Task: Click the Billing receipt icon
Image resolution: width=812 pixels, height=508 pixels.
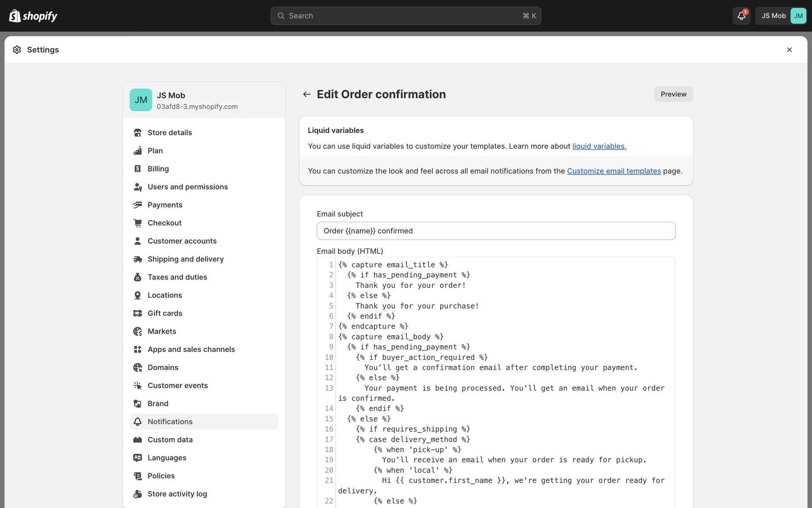Action: 137,168
